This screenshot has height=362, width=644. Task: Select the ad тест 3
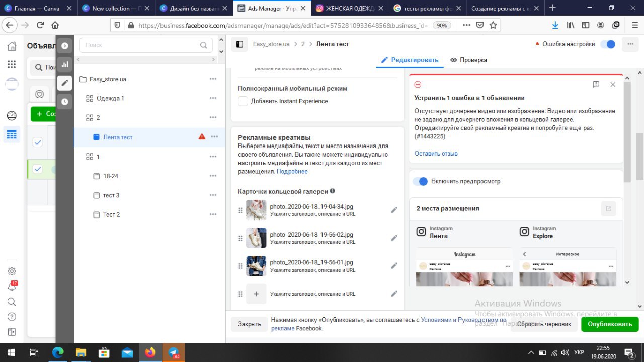coord(107,195)
